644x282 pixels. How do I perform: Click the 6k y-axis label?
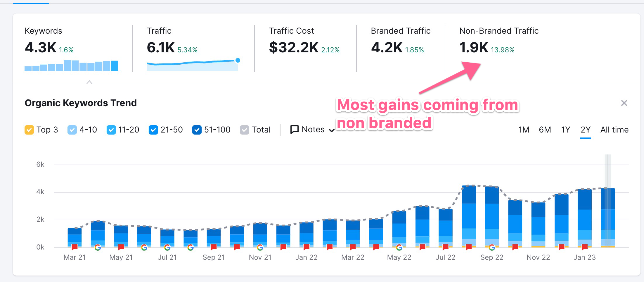(40, 164)
